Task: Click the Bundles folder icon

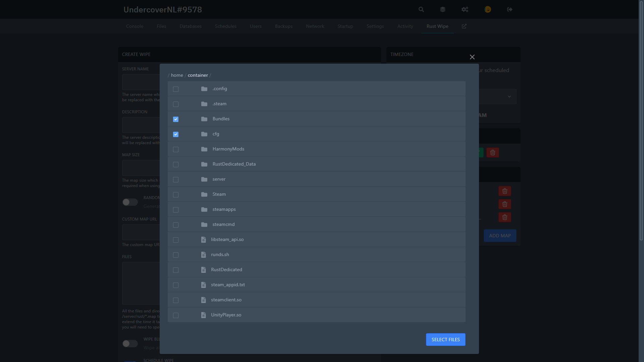Action: pyautogui.click(x=204, y=119)
